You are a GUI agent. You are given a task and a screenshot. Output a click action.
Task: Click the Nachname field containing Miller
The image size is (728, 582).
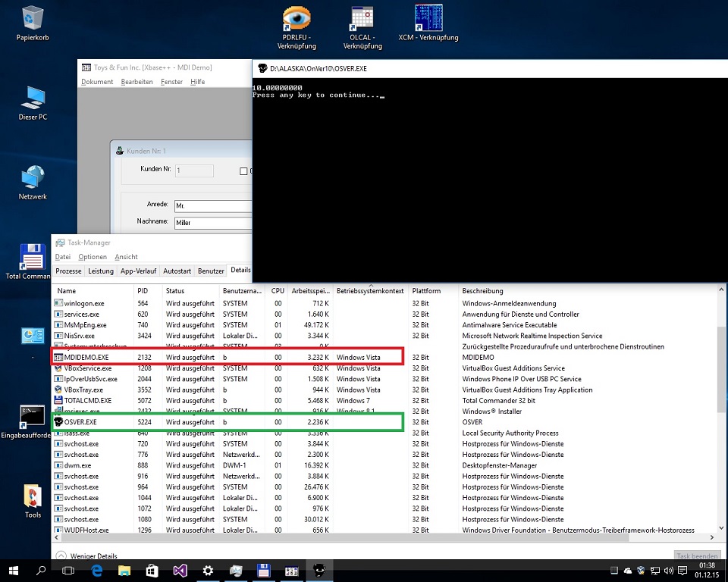click(x=213, y=223)
